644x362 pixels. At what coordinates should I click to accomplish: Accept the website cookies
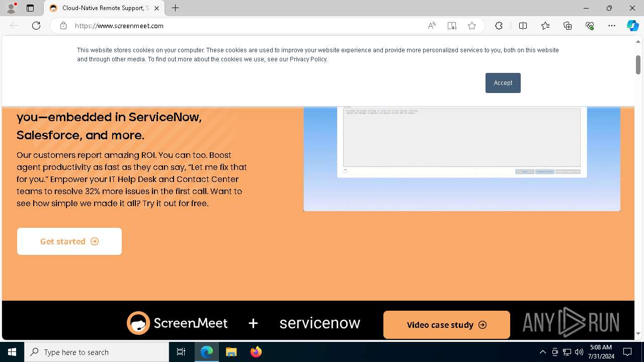503,83
